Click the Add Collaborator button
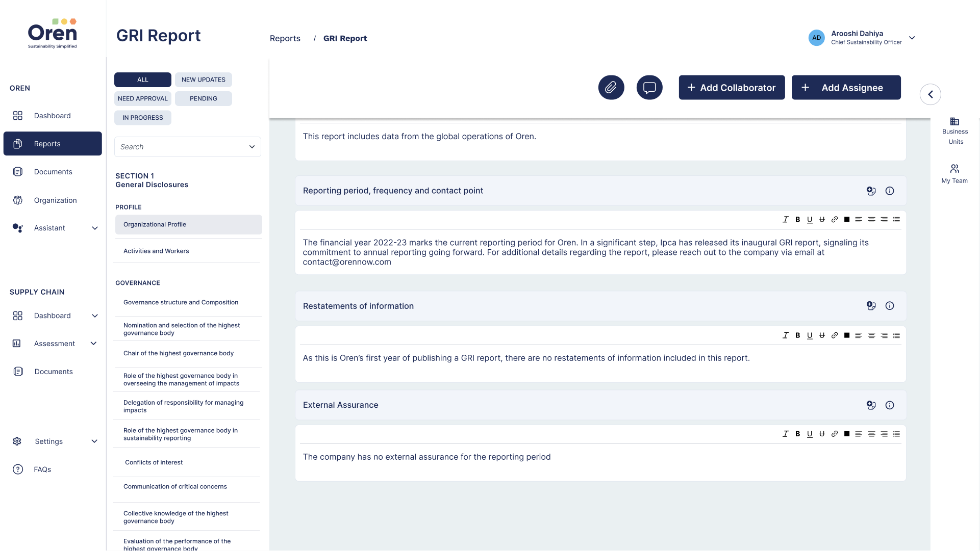The height and width of the screenshot is (551, 980). (732, 88)
